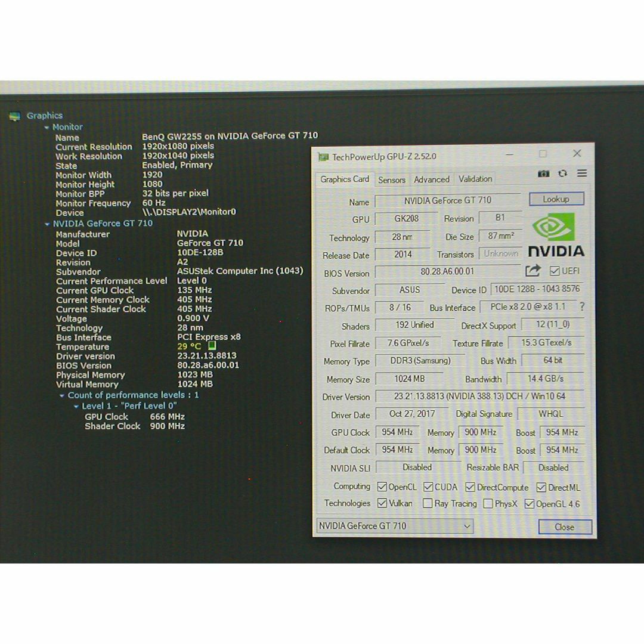The height and width of the screenshot is (644, 644).
Task: Click the Name field in GPU-Z
Action: pyautogui.click(x=448, y=200)
